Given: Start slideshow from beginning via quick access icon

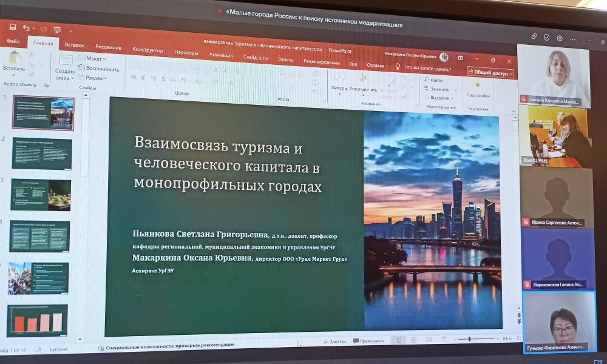Looking at the screenshot, I should [57, 29].
